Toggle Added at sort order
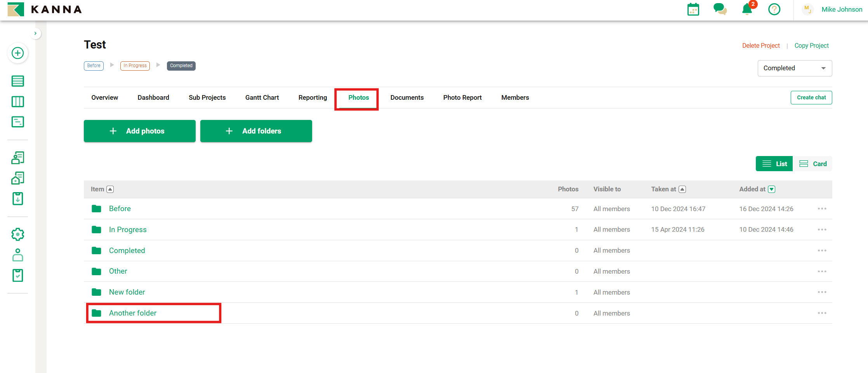 772,189
